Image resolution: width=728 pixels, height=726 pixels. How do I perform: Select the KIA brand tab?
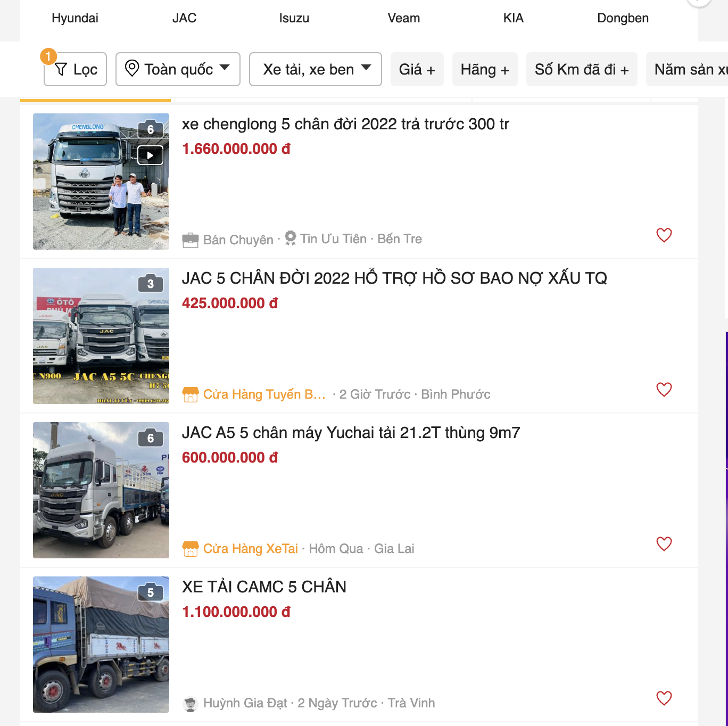pyautogui.click(x=514, y=18)
